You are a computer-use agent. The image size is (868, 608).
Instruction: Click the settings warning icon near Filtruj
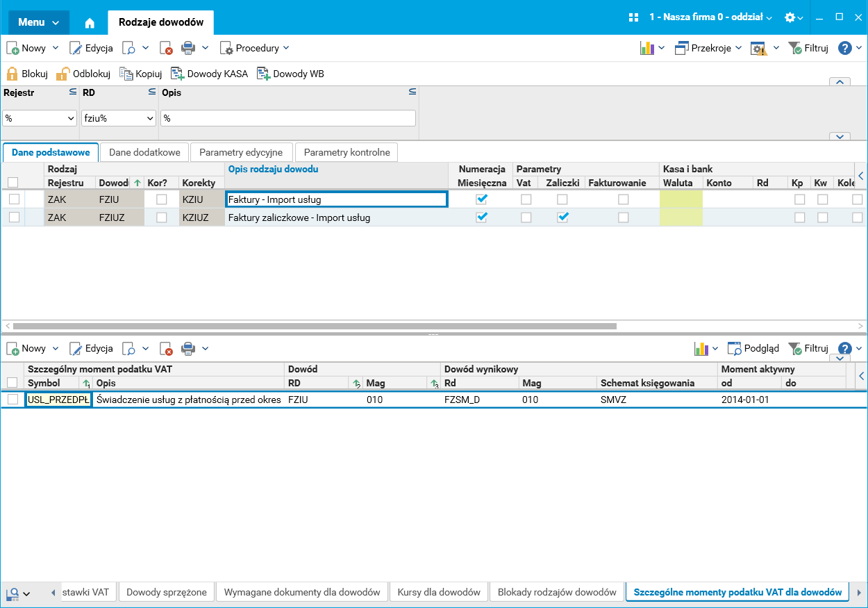[759, 48]
